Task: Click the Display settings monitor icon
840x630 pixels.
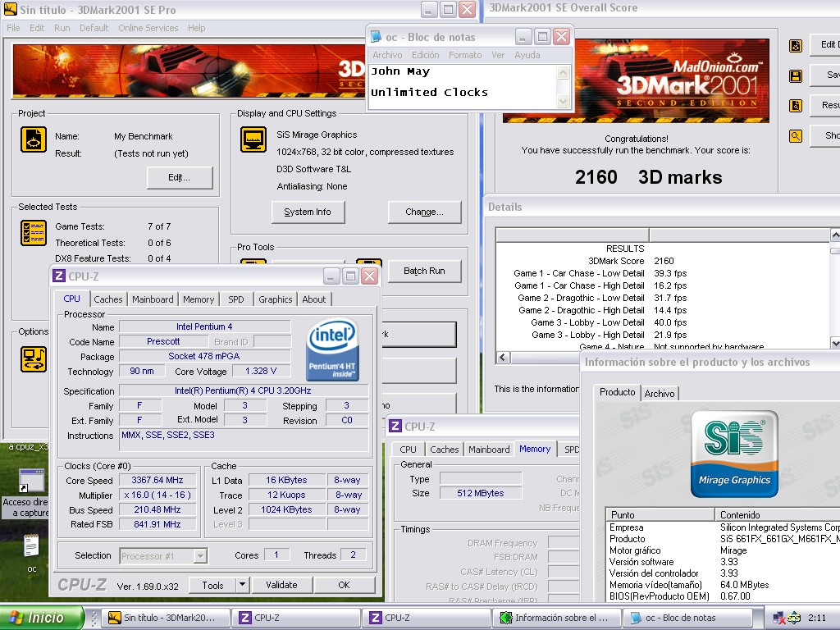Action: 253,139
